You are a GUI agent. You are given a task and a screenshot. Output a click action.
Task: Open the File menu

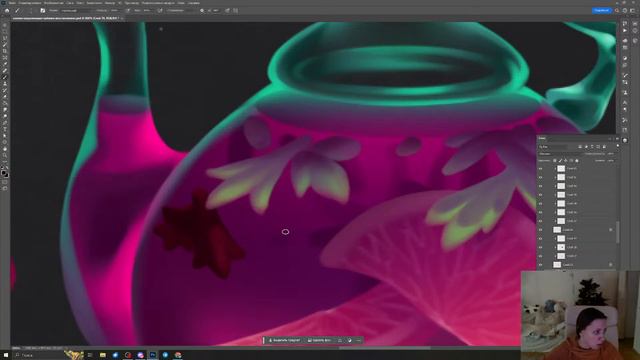pyautogui.click(x=12, y=3)
